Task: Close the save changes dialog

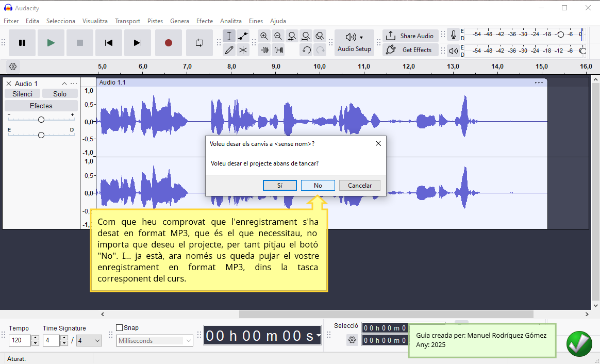Action: [x=378, y=143]
